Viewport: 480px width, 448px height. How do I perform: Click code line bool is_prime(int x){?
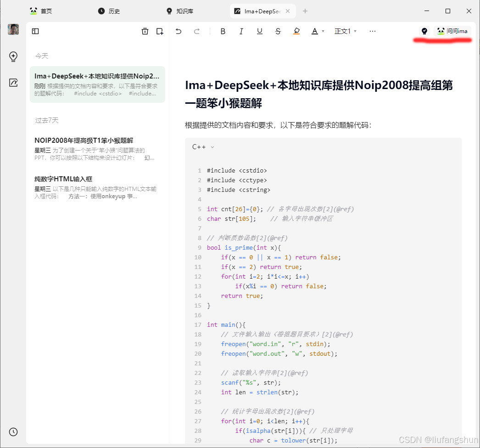click(244, 248)
